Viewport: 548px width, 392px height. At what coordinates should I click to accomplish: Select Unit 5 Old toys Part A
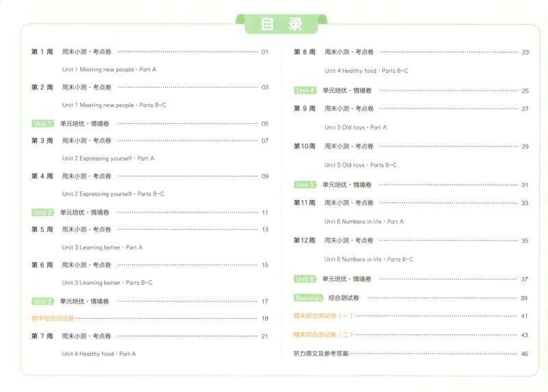[356, 127]
